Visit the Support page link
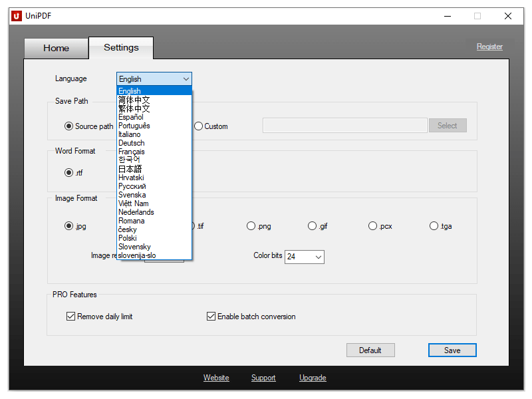Image resolution: width=532 pixels, height=399 pixels. pyautogui.click(x=263, y=377)
